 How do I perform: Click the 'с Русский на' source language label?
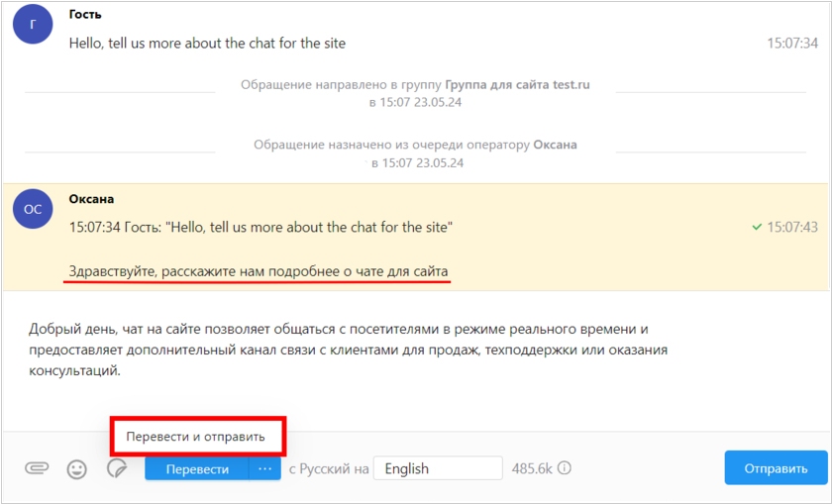pyautogui.click(x=329, y=469)
